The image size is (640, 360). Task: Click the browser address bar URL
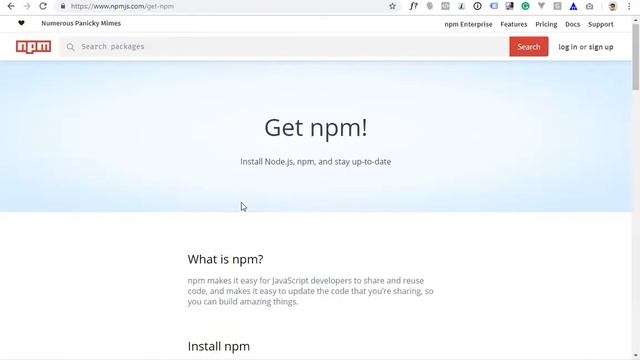(122, 6)
